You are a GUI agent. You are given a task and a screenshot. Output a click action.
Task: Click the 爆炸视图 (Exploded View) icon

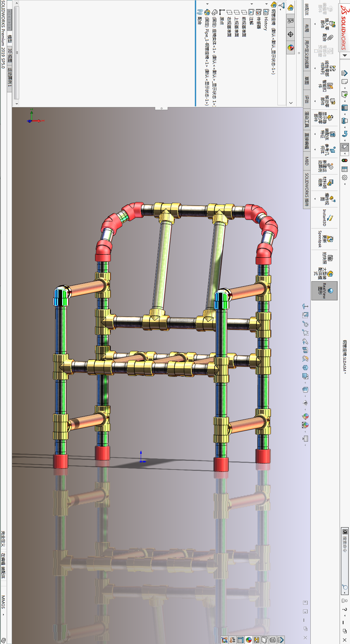[x=332, y=199]
